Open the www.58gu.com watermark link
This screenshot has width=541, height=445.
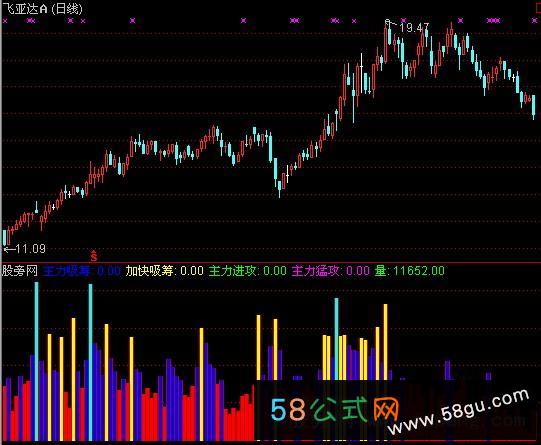[458, 412]
